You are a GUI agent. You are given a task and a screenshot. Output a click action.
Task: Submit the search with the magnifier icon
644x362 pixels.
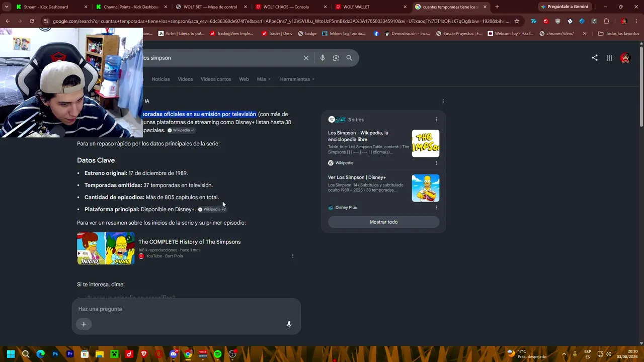point(349,58)
